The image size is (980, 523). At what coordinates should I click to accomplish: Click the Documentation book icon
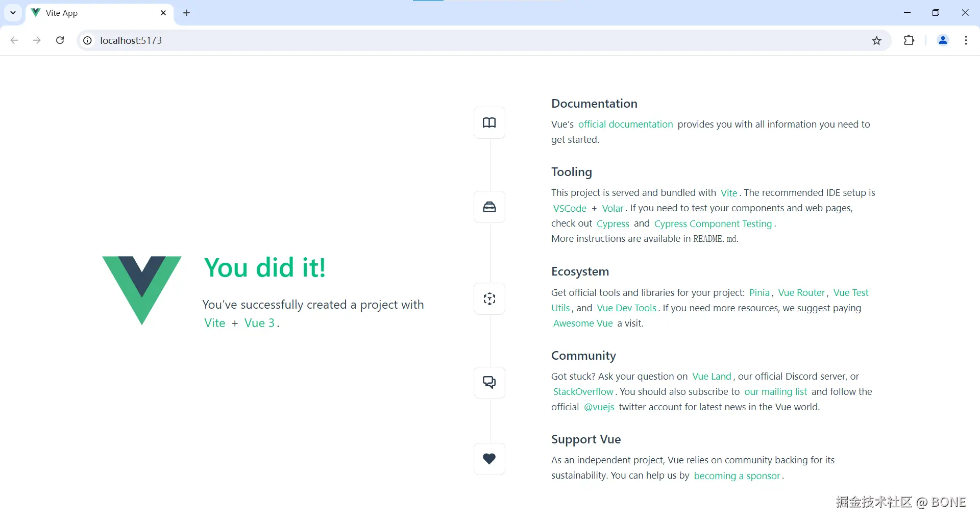[489, 122]
